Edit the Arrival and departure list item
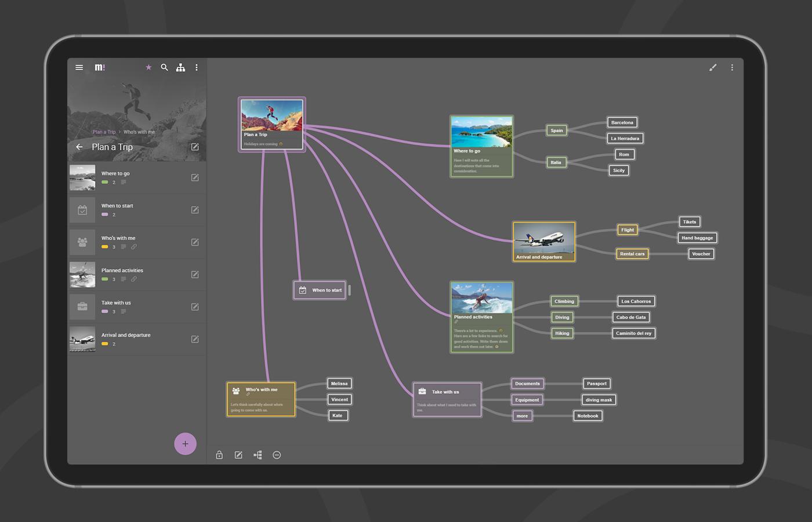 (195, 339)
